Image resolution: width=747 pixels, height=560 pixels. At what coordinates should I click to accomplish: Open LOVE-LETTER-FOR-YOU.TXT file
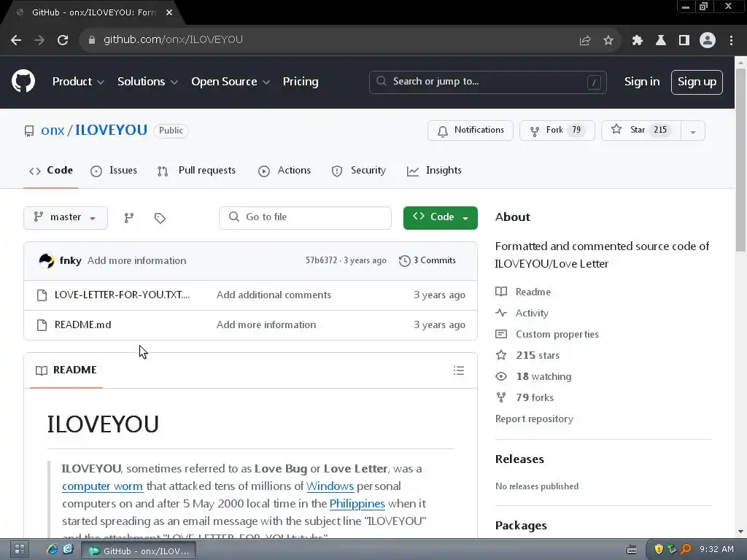(x=122, y=295)
